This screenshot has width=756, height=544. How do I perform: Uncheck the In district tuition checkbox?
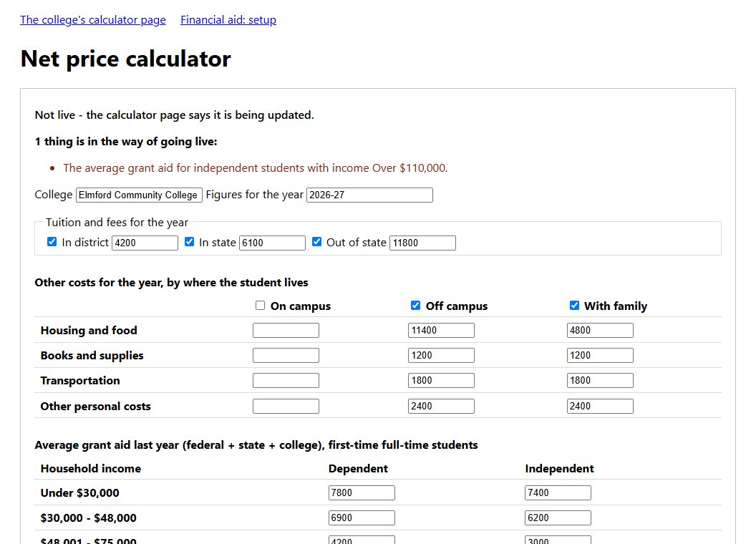pyautogui.click(x=52, y=242)
